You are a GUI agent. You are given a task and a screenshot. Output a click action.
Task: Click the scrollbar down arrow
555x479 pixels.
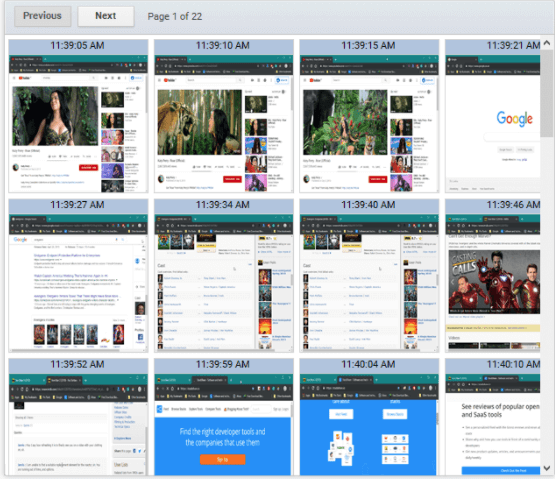[x=547, y=468]
